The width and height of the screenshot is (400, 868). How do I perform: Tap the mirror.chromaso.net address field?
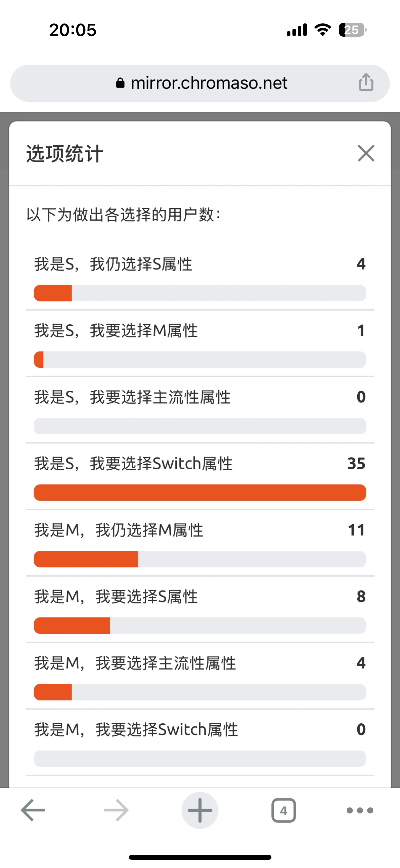coord(208,83)
